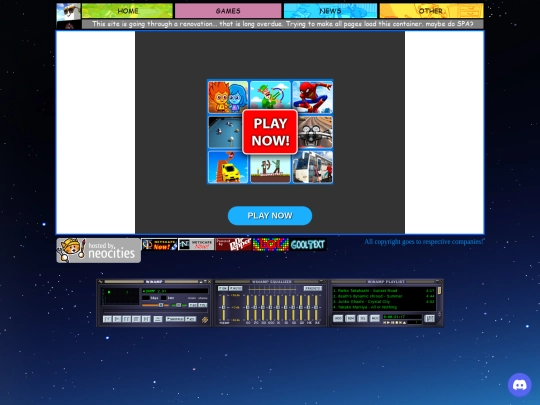Pause playback in Winamp main window
This screenshot has height=405, width=540.
[126, 319]
